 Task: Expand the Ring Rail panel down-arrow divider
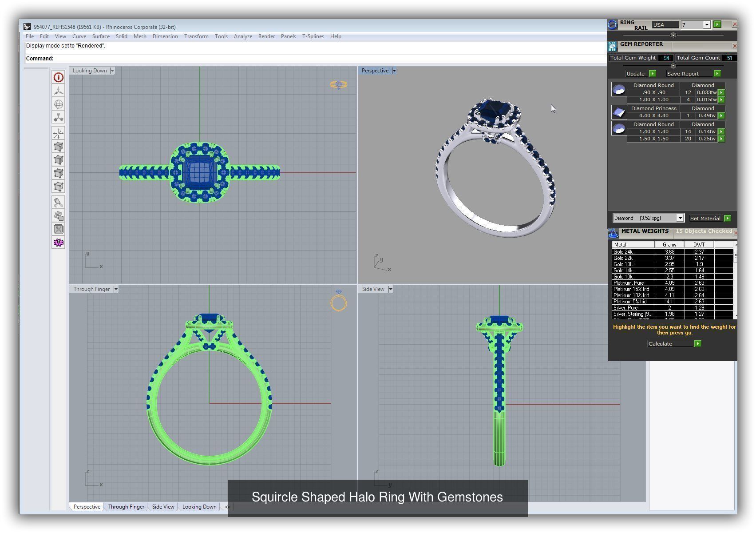click(x=673, y=35)
